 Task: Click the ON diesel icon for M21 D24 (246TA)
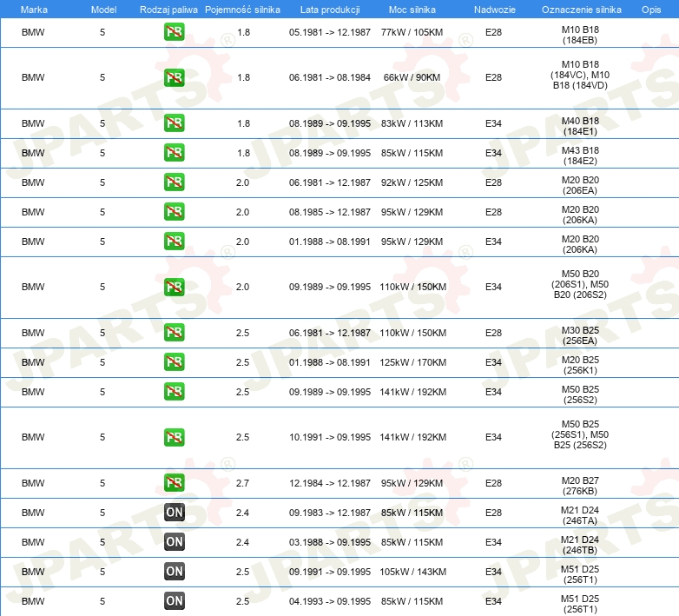pyautogui.click(x=174, y=513)
